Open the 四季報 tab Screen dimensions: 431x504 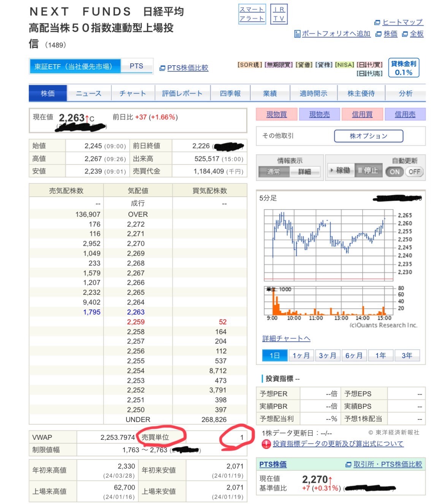pos(230,93)
